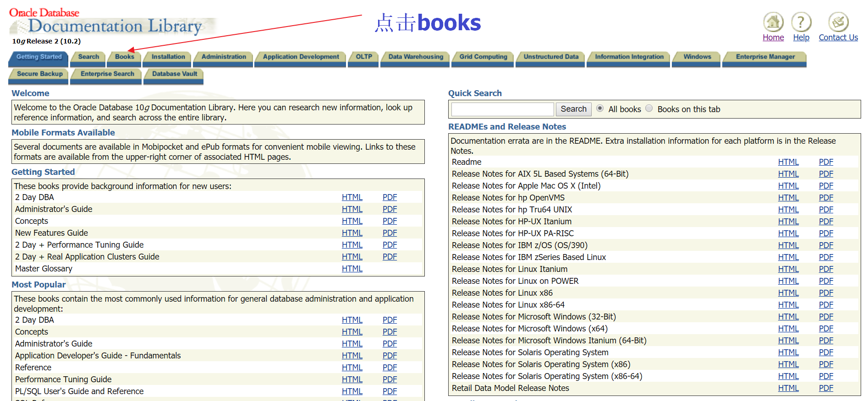Click the Contact Us icon
868x401 pixels.
pyautogui.click(x=838, y=22)
